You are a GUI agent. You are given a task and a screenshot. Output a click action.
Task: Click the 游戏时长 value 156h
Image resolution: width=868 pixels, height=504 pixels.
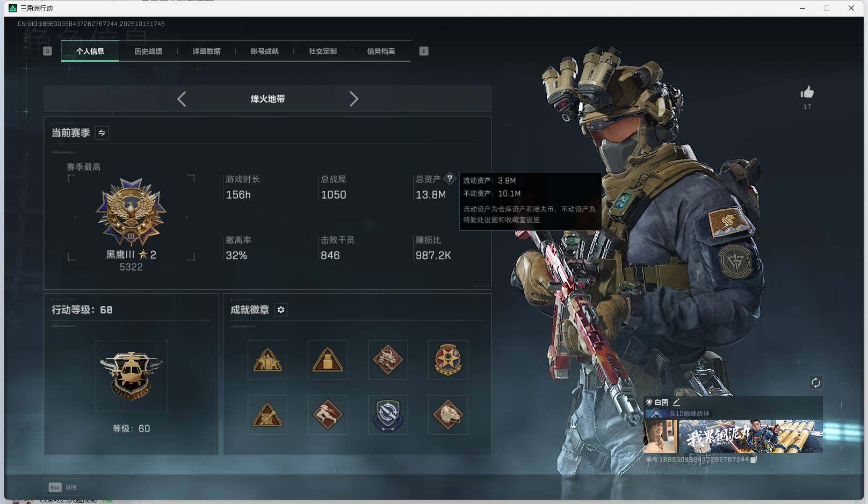click(238, 195)
